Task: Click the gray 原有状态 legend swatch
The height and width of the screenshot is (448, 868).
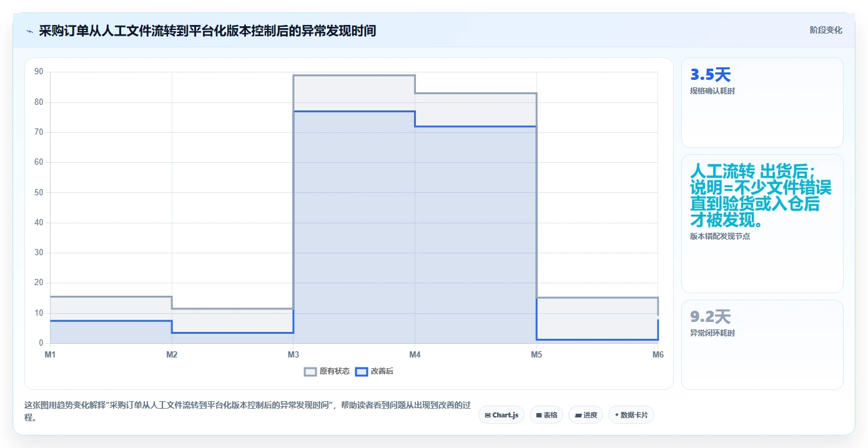Action: coord(310,372)
